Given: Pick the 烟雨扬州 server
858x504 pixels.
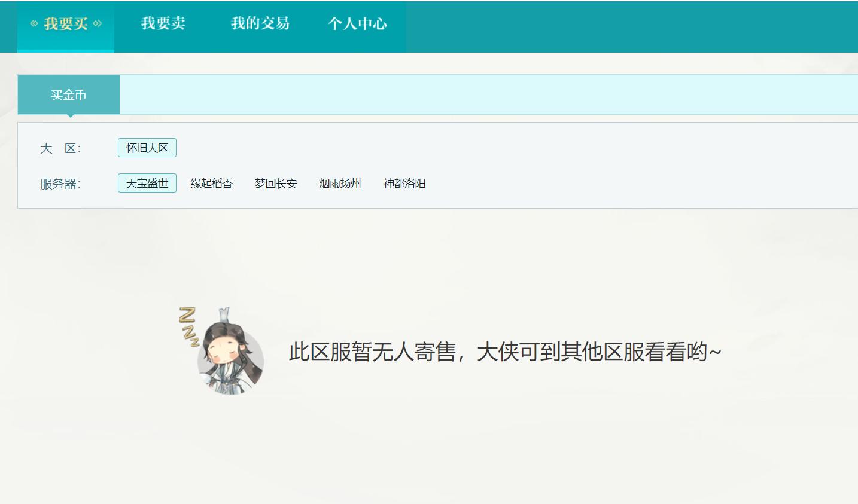Looking at the screenshot, I should 340,184.
